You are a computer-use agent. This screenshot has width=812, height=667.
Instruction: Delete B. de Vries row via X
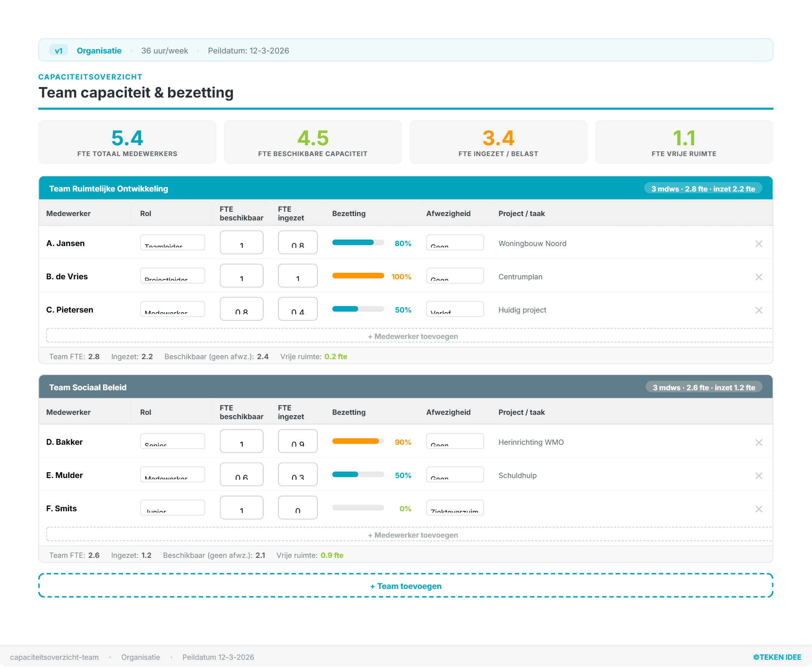pos(758,277)
